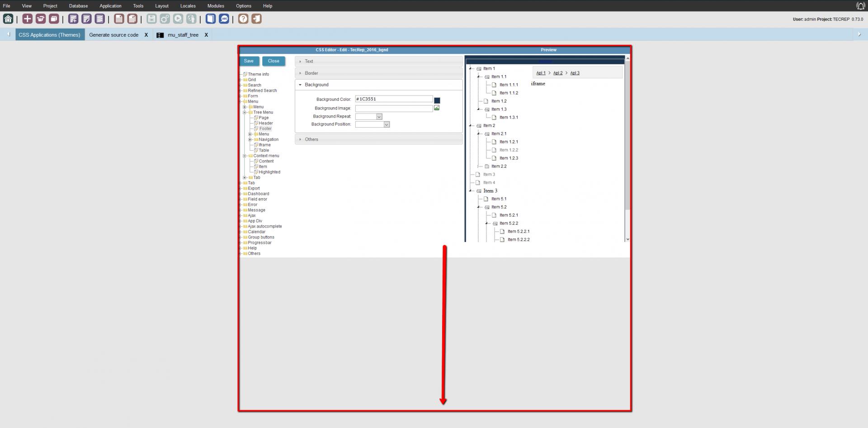Select Header under Tree Menu
868x428 pixels.
(x=265, y=123)
